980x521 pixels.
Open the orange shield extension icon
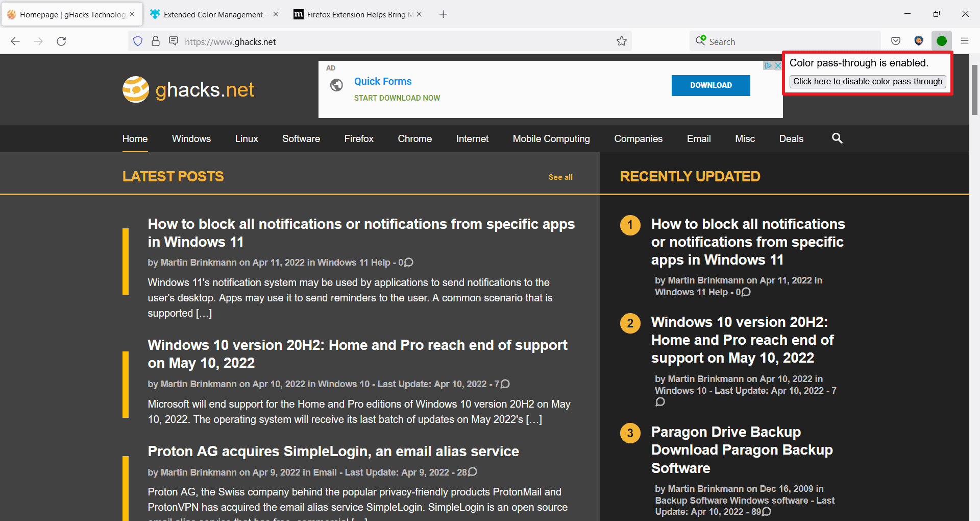[x=919, y=41]
